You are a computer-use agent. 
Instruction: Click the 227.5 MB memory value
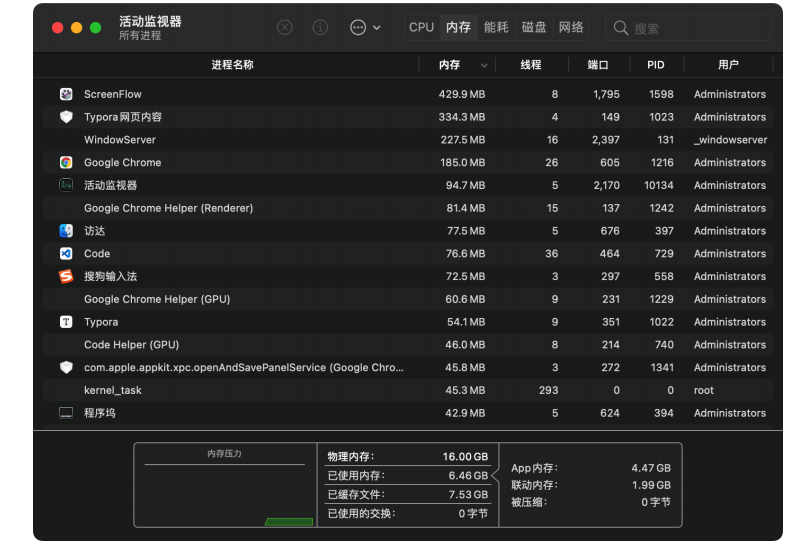coord(463,140)
